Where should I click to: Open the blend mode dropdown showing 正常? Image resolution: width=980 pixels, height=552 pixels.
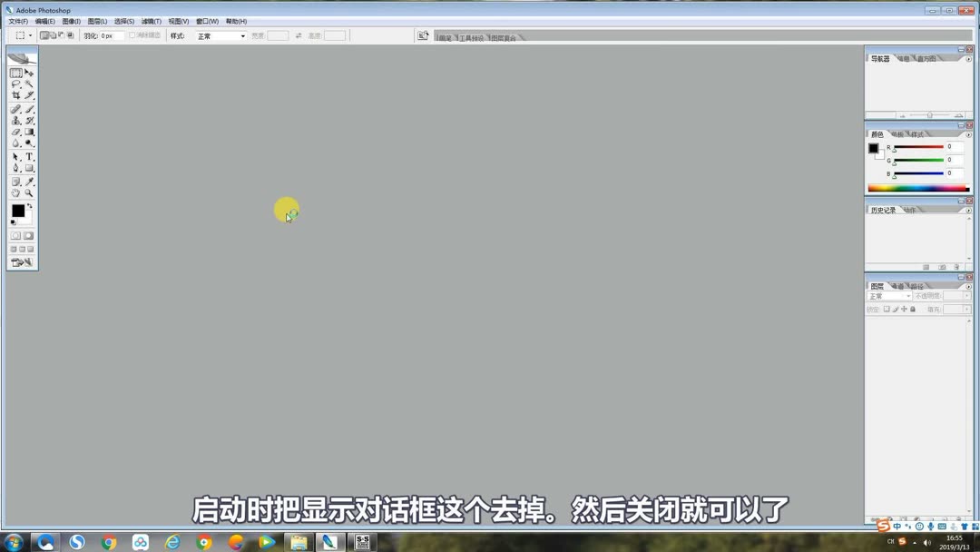coord(889,295)
